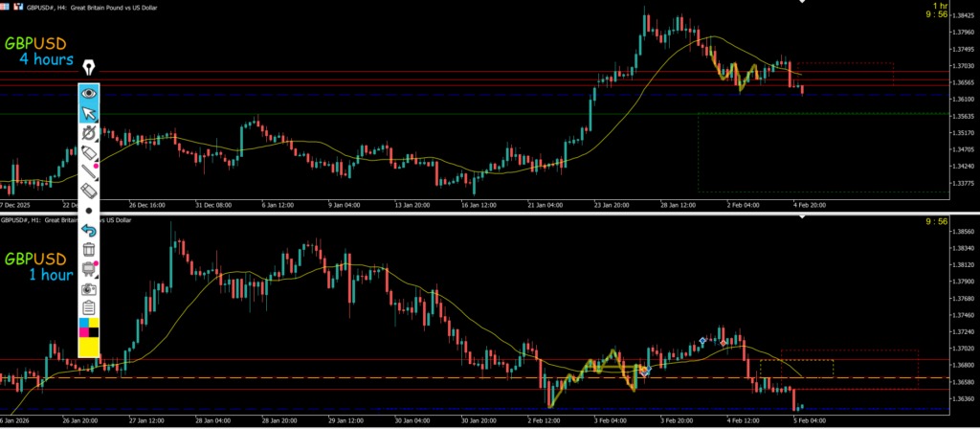Undo last drawing with blue arrow
The height and width of the screenshot is (429, 980).
point(89,230)
